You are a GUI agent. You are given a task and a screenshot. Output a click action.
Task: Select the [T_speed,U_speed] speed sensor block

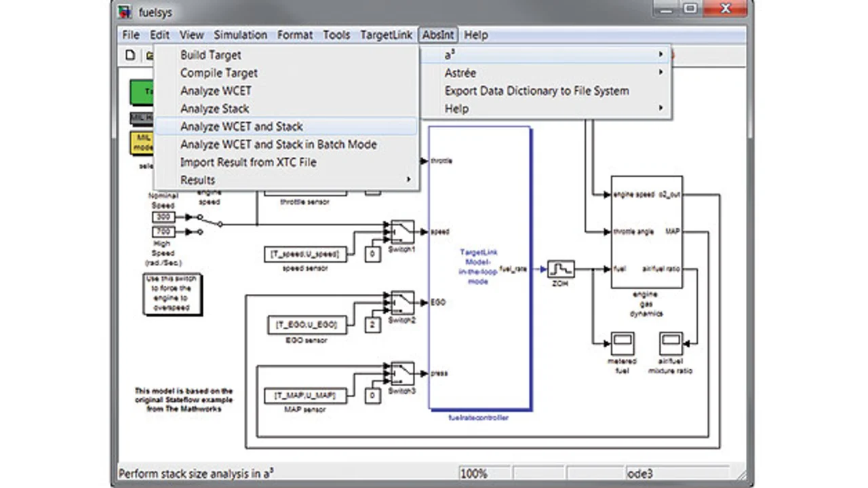click(305, 255)
